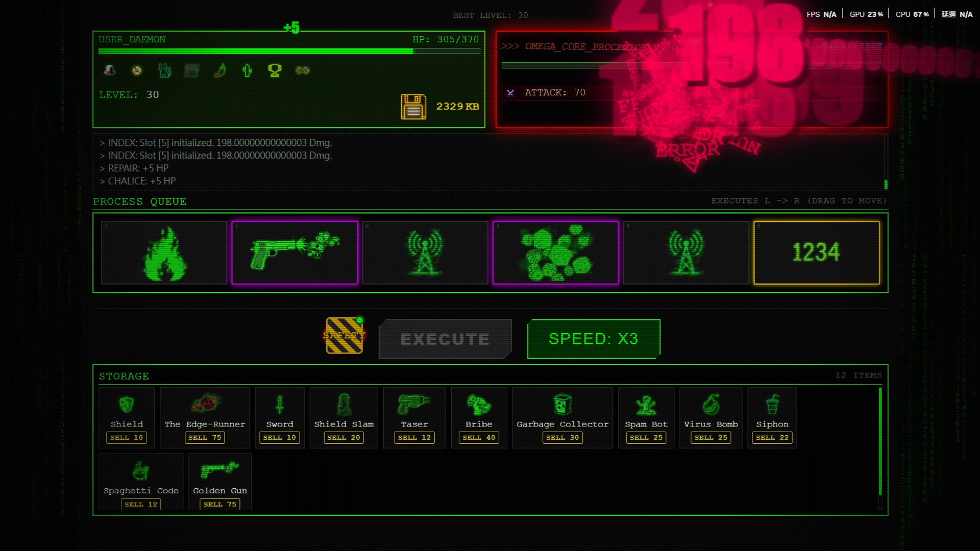
Task: Select the first radio tower queue slot
Action: pyautogui.click(x=425, y=253)
